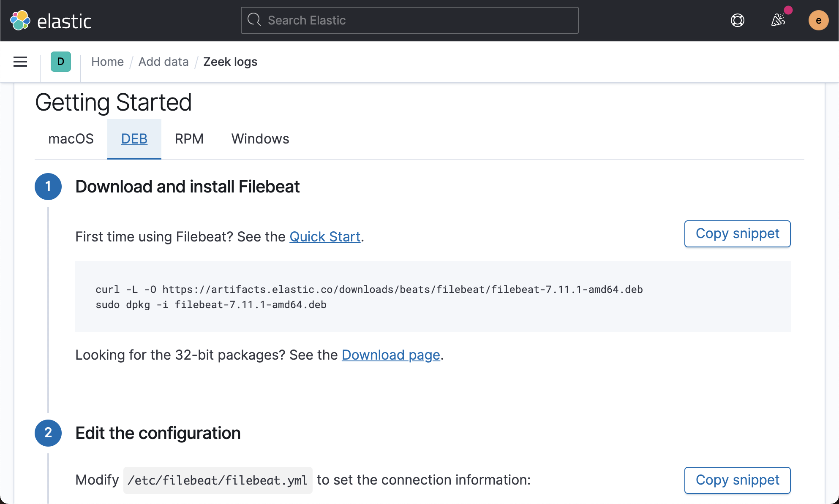
Task: Select the DEB tab
Action: [134, 138]
